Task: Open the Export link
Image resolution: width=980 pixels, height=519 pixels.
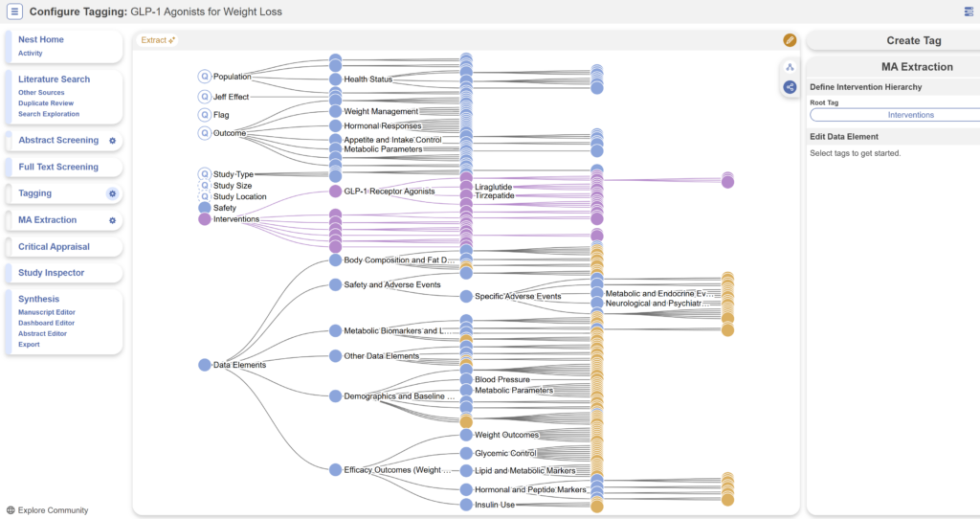Action: [29, 344]
